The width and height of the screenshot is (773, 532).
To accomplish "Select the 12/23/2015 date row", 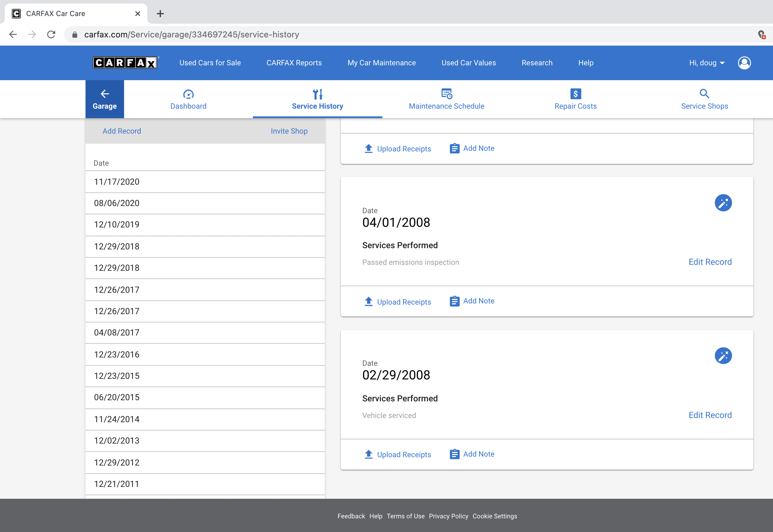I will point(205,376).
